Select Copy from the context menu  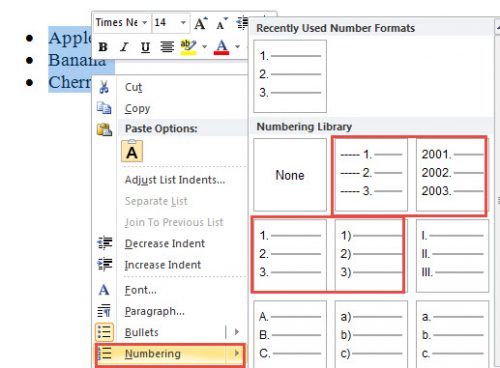click(137, 109)
